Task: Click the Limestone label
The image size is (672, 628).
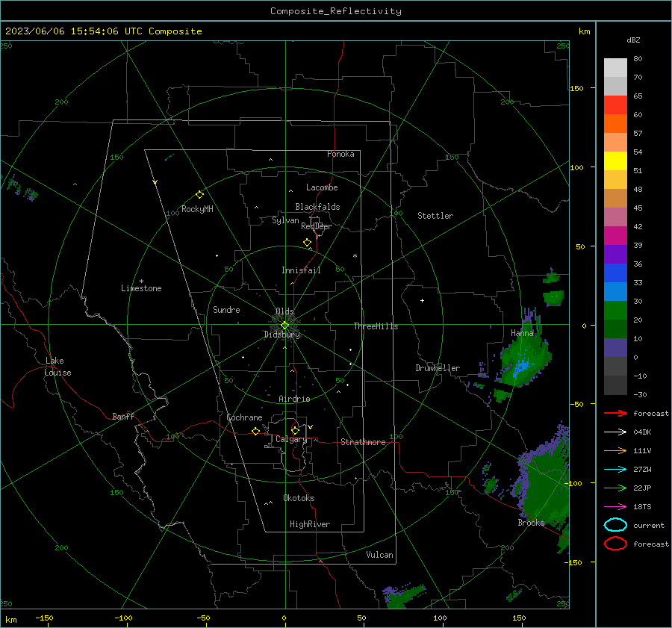Action: [141, 288]
